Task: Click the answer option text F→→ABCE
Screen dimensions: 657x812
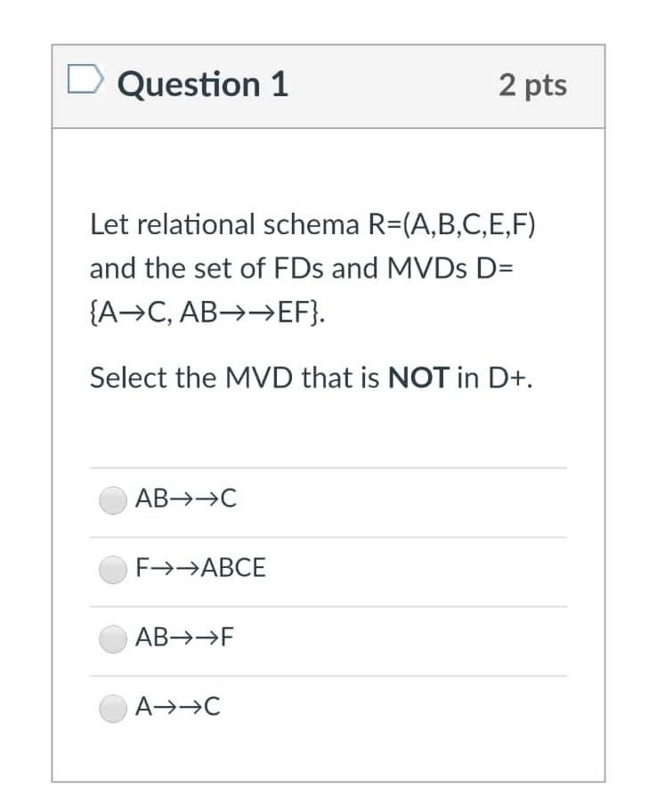Action: coord(200,570)
